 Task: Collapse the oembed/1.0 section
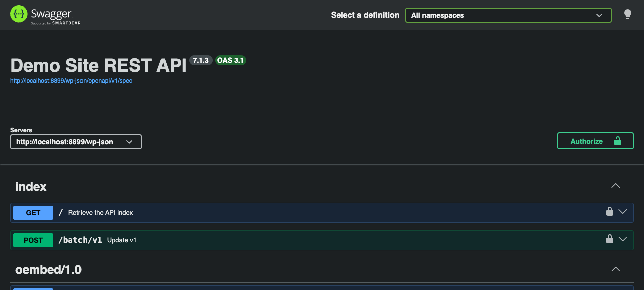tap(615, 269)
